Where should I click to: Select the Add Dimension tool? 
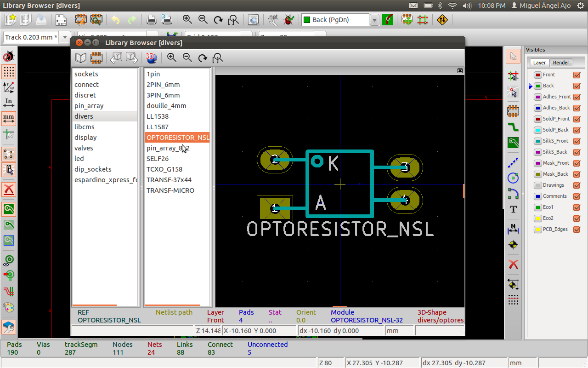pos(513,228)
